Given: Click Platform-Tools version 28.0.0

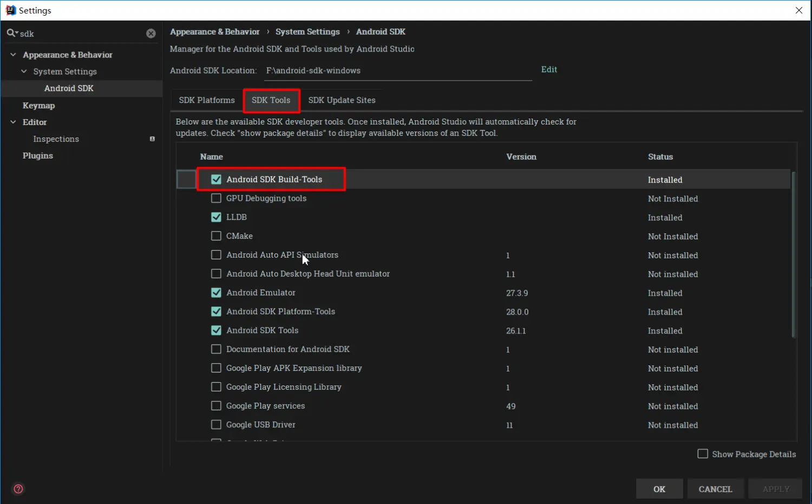Looking at the screenshot, I should point(518,312).
